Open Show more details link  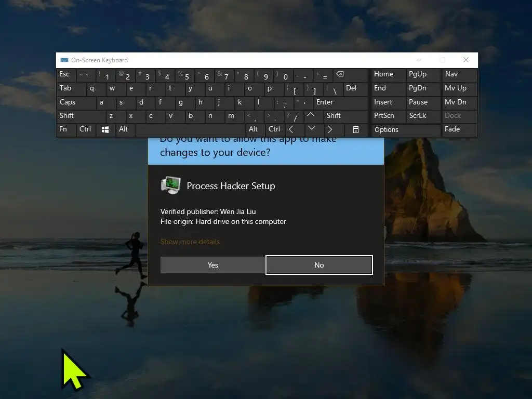190,242
